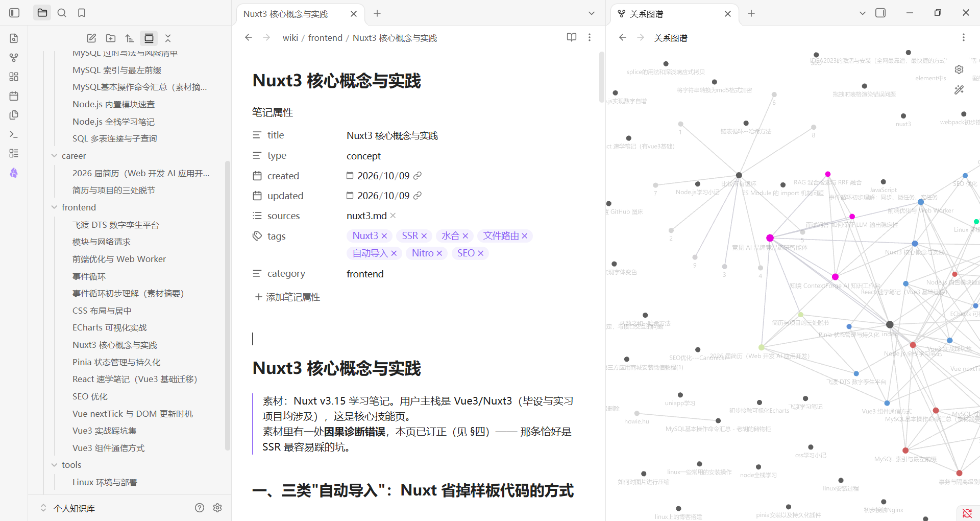The height and width of the screenshot is (521, 980).
Task: Click 添加笔记属性 to add a property
Action: click(x=287, y=297)
